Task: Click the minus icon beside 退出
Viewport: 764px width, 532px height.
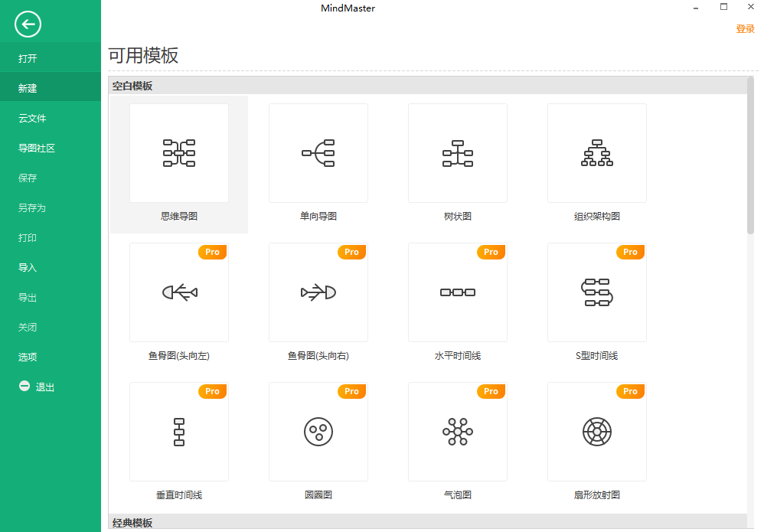Action: (24, 386)
